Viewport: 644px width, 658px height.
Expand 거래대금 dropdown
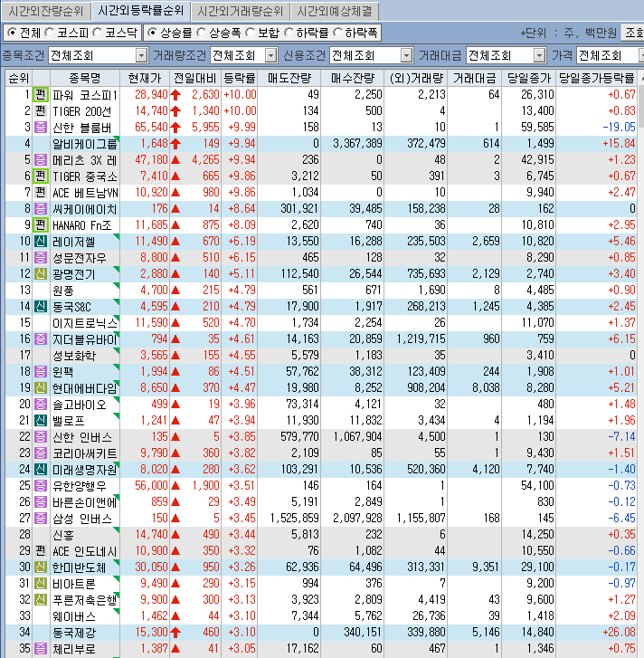tap(540, 55)
